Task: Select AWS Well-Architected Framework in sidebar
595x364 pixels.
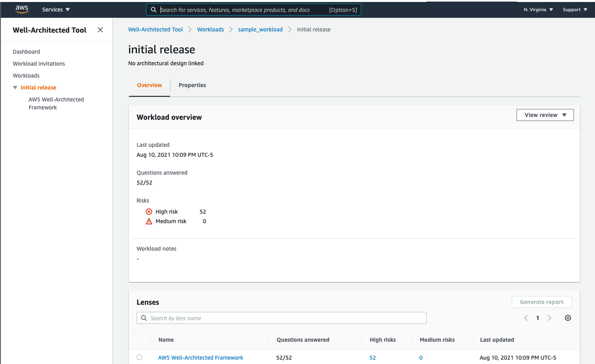Action: (56, 103)
